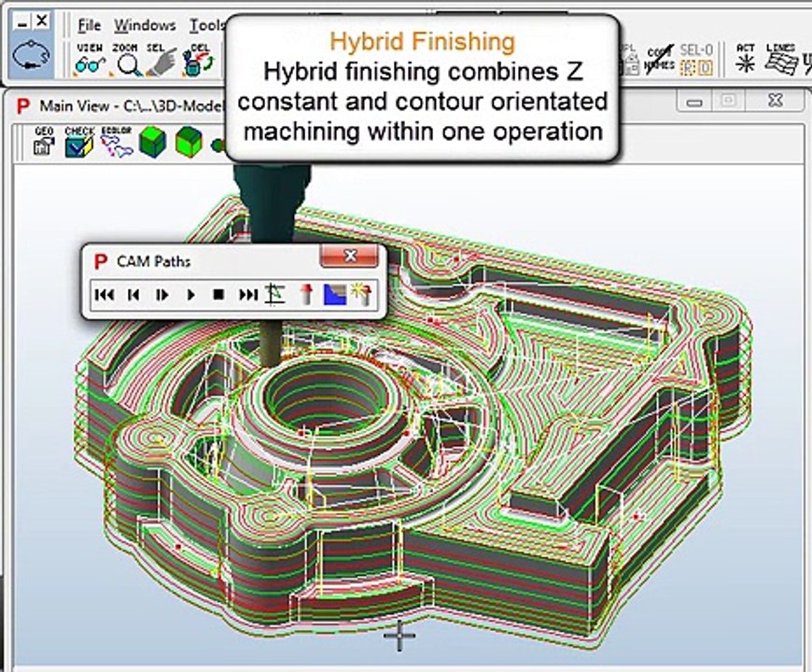Image resolution: width=812 pixels, height=672 pixels.
Task: Maximize the Main View window
Action: [x=729, y=100]
